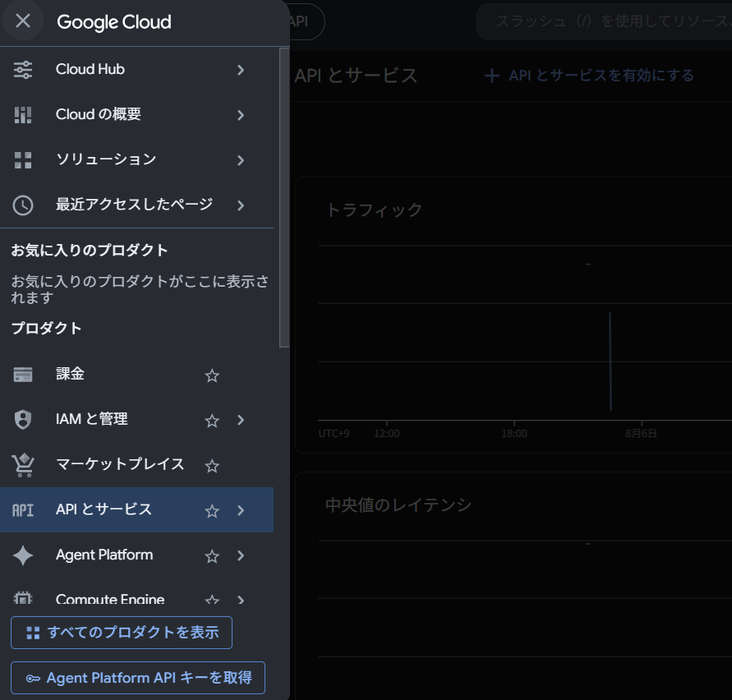Click the プロダクト section heading

[x=46, y=329]
